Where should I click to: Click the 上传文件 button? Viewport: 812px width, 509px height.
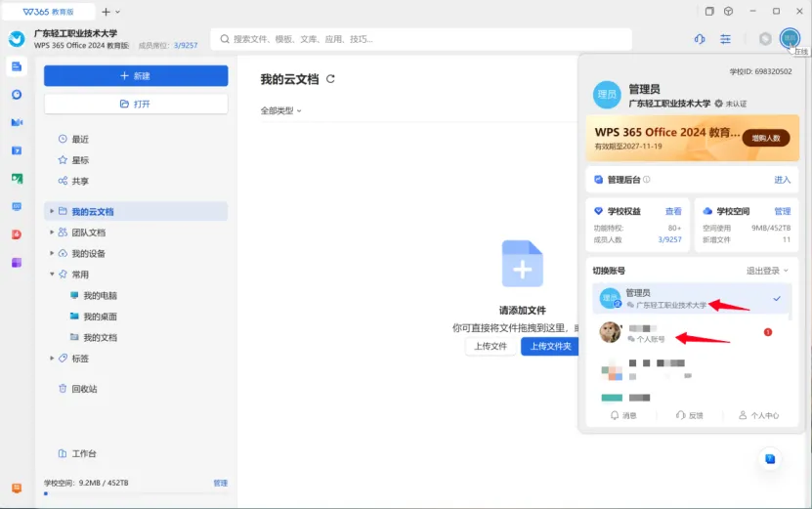491,346
